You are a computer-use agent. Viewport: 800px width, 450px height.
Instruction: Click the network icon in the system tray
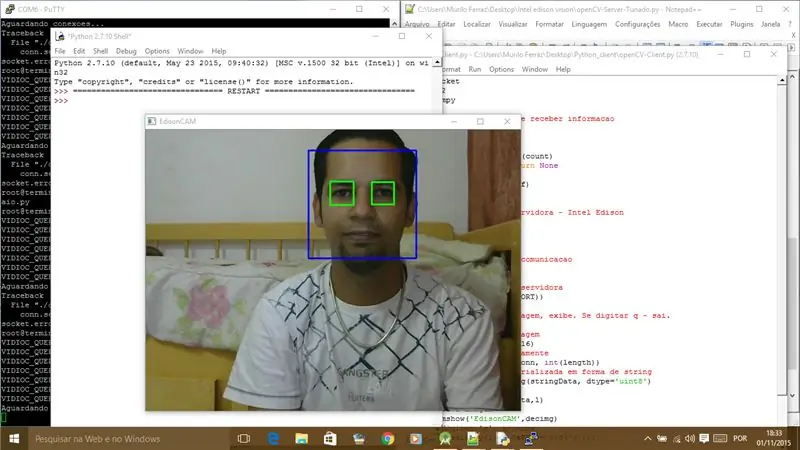(x=677, y=439)
